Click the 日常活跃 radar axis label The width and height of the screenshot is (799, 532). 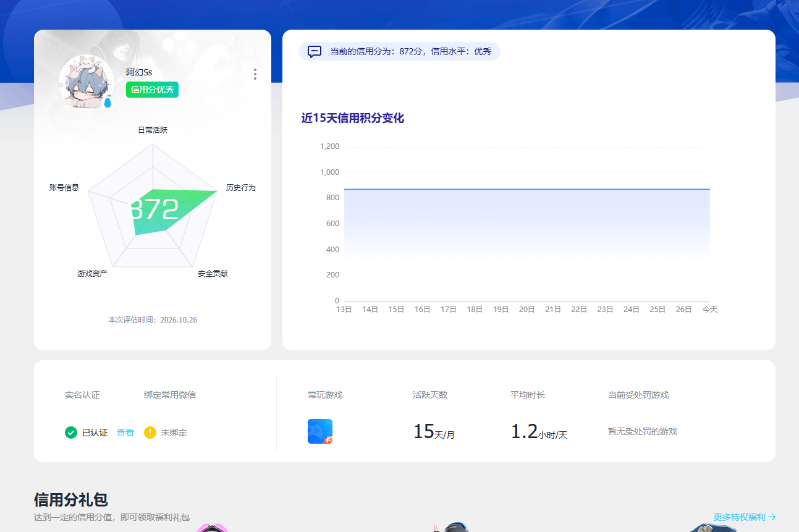click(153, 130)
